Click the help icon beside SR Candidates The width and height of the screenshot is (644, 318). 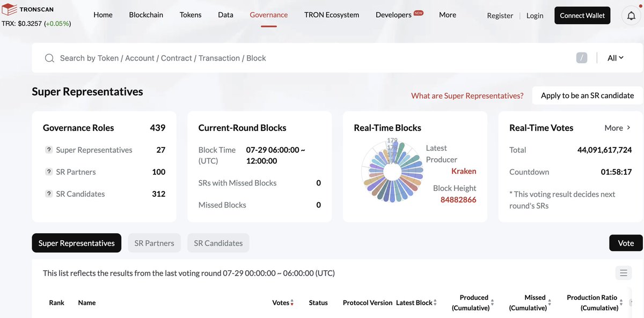tap(49, 194)
